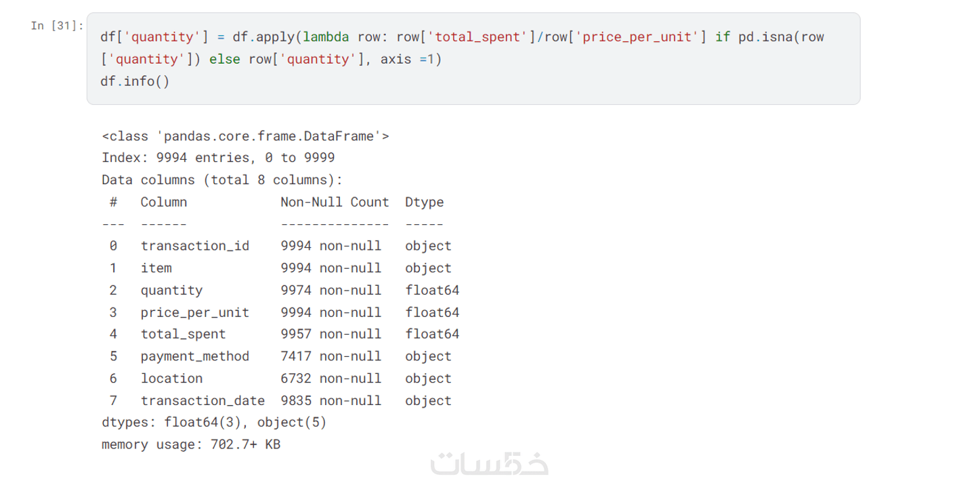The image size is (980, 485).
Task: Click the Non-Null Count column header
Action: coord(335,202)
